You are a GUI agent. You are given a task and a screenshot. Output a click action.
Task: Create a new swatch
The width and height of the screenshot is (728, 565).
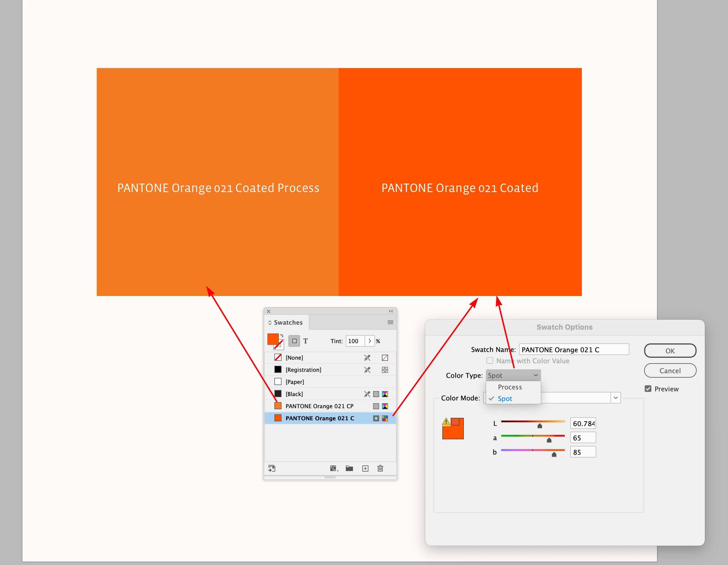tap(365, 468)
